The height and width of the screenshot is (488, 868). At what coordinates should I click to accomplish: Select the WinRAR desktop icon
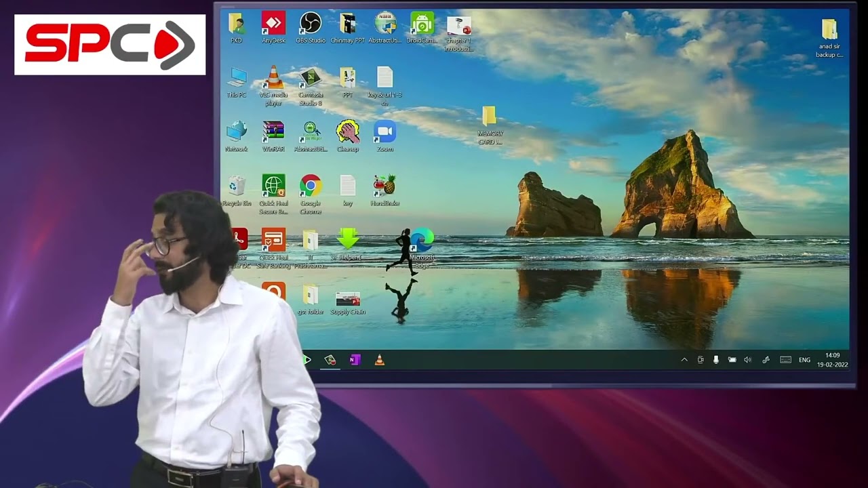(x=274, y=136)
